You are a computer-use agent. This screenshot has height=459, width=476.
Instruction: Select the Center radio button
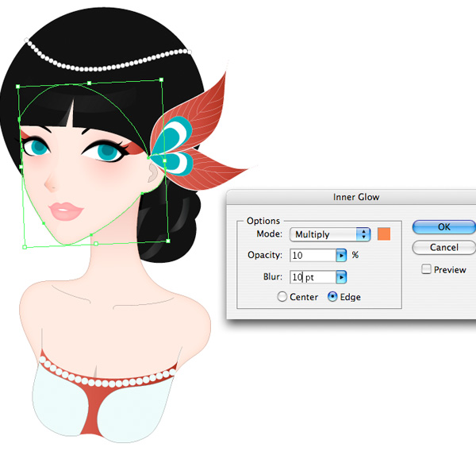click(282, 297)
